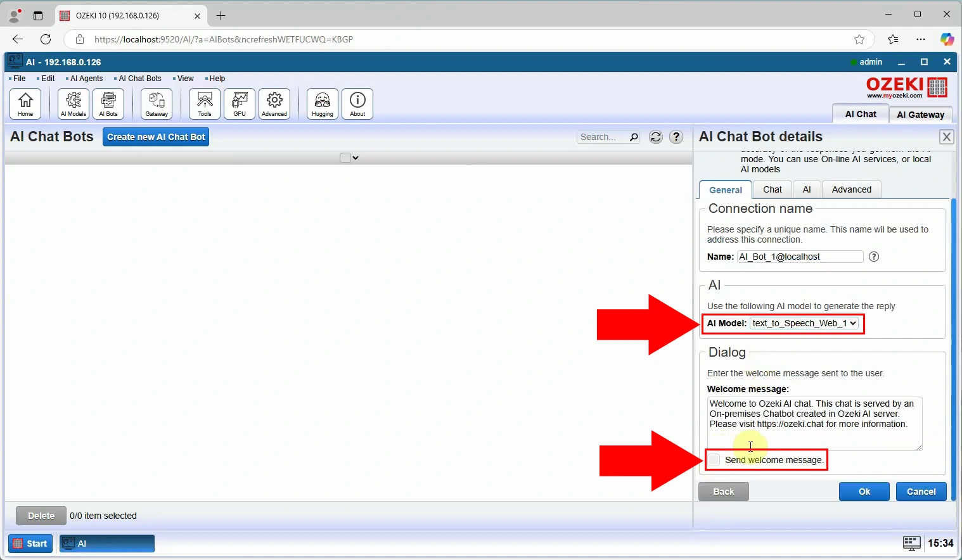The width and height of the screenshot is (962, 560).
Task: Click the desktop monitor icon in taskbar
Action: click(x=911, y=543)
